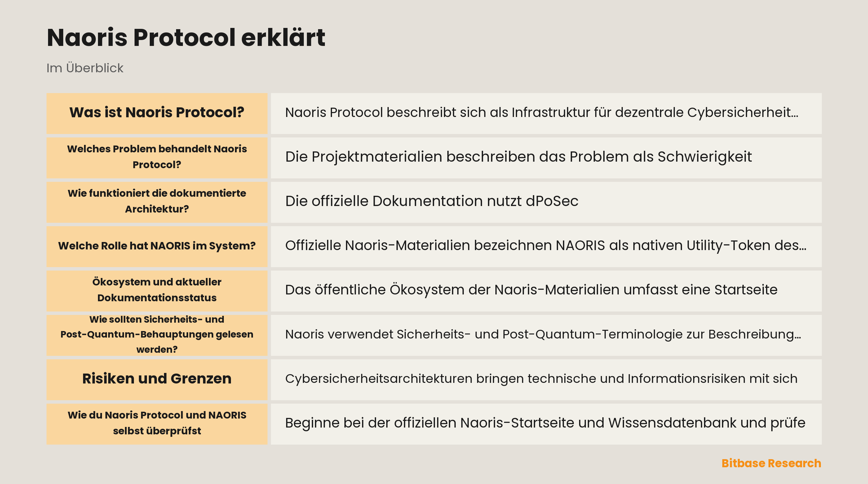868x484 pixels.
Task: Click the subtitle 'Im Überblick'
Action: (85, 68)
